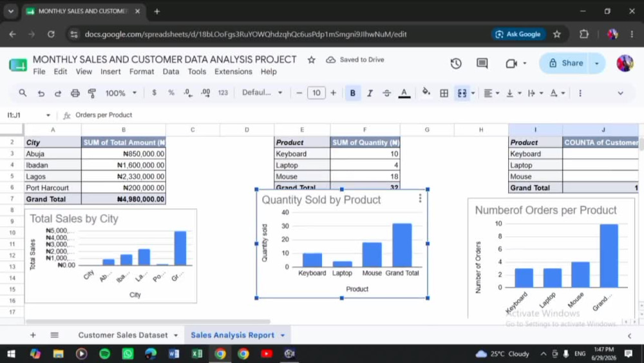
Task: Undo the last action in toolbar
Action: [x=41, y=93]
